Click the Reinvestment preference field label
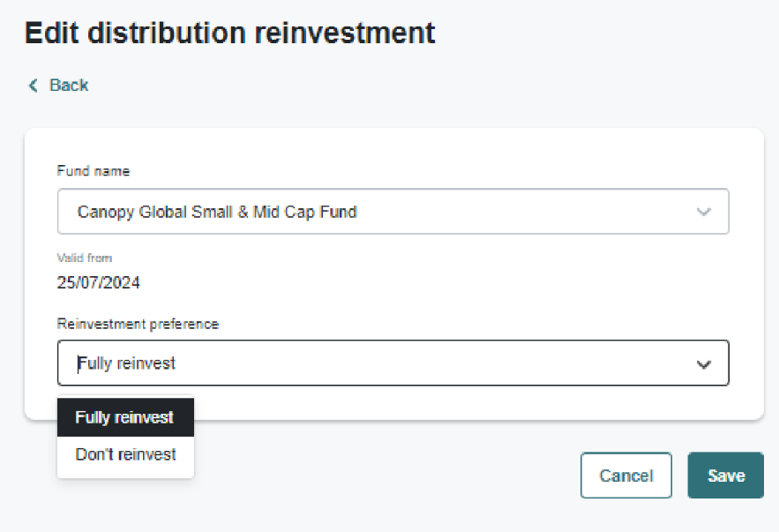The height and width of the screenshot is (532, 779). coord(138,324)
